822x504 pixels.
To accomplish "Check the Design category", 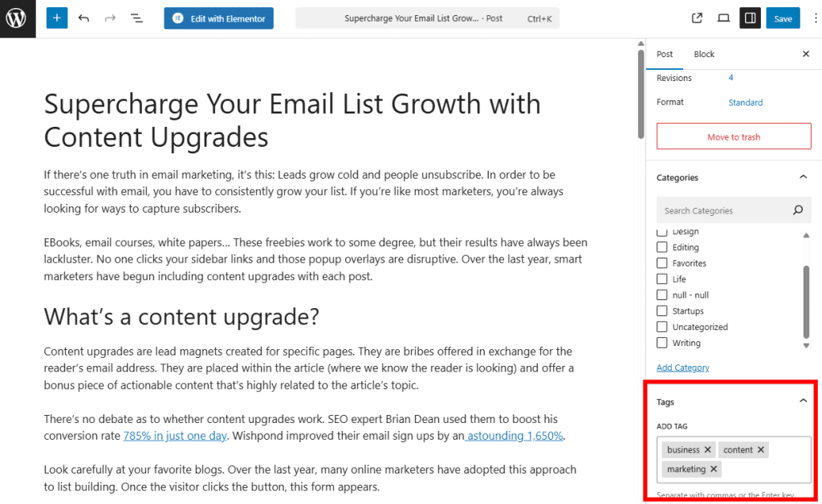I will [x=662, y=232].
